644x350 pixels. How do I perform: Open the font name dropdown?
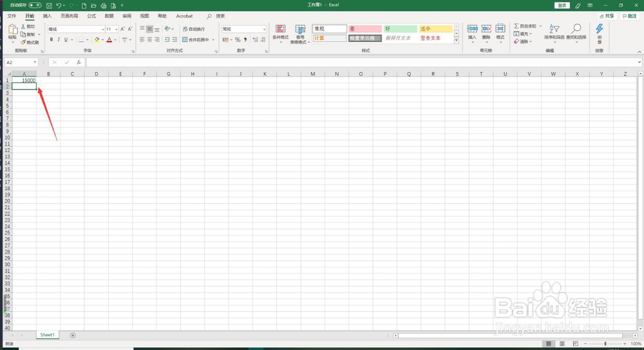102,29
